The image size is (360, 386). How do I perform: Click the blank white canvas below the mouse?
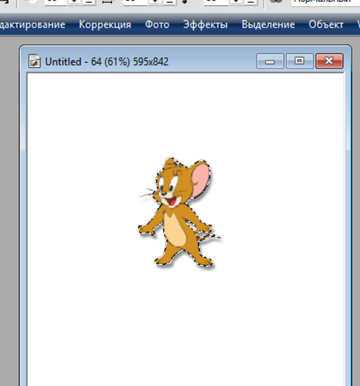[185, 323]
